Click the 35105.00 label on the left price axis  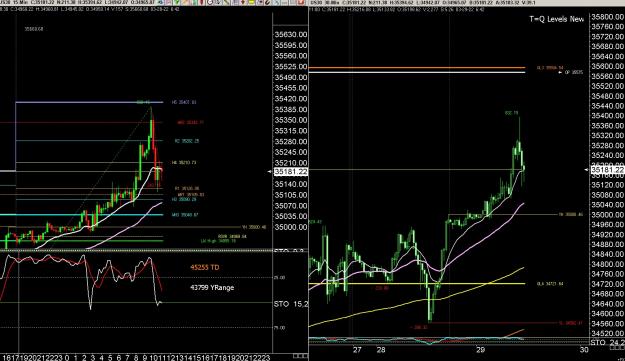(291, 195)
